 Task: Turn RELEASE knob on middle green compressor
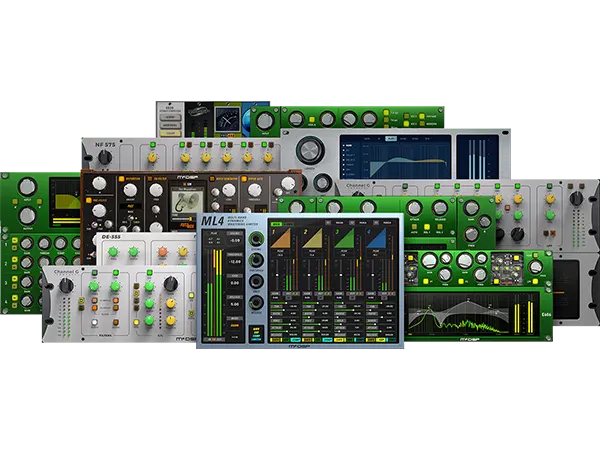click(x=440, y=208)
